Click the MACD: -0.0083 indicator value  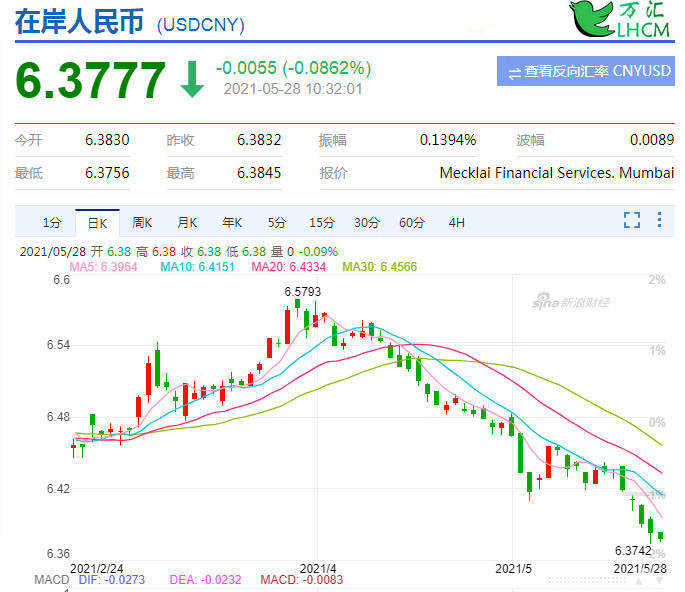coord(301,580)
